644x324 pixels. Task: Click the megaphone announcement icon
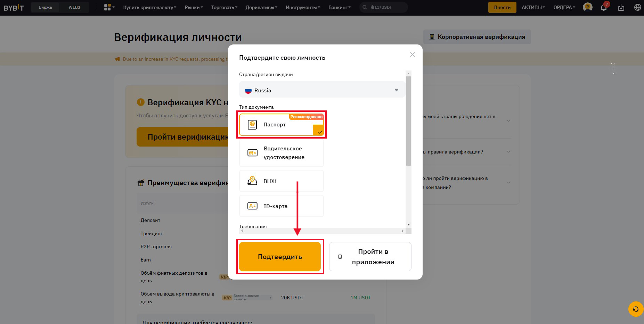[117, 59]
